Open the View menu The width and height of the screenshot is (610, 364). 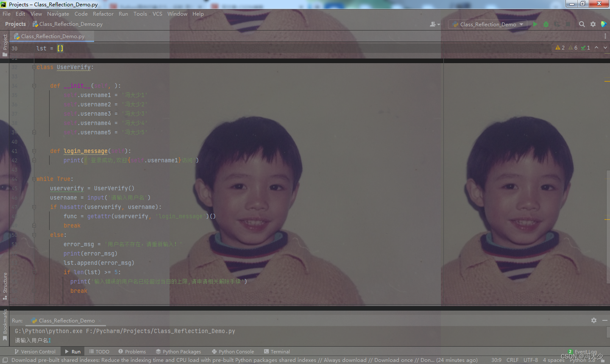[x=36, y=14]
